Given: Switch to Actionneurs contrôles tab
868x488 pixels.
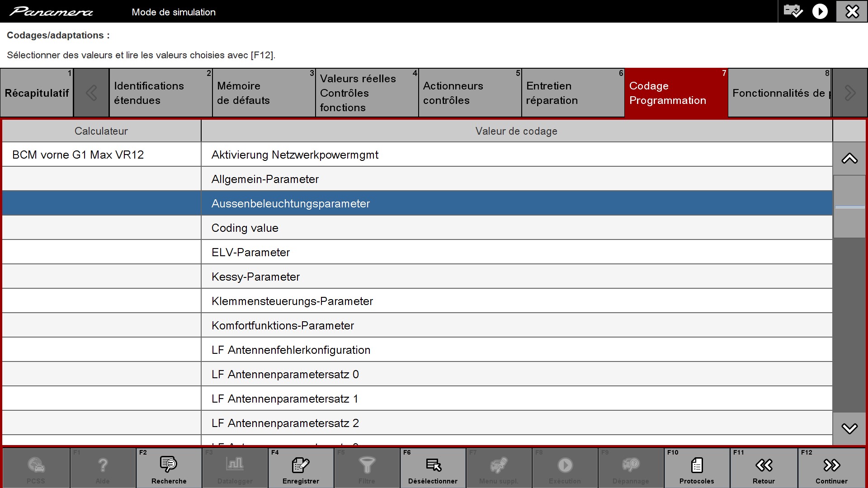Looking at the screenshot, I should coord(470,93).
